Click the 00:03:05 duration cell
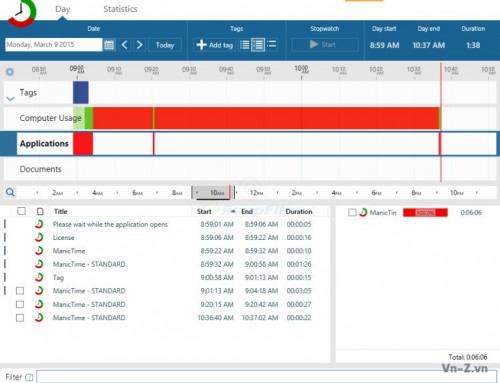This screenshot has height=383, width=500. [x=299, y=291]
